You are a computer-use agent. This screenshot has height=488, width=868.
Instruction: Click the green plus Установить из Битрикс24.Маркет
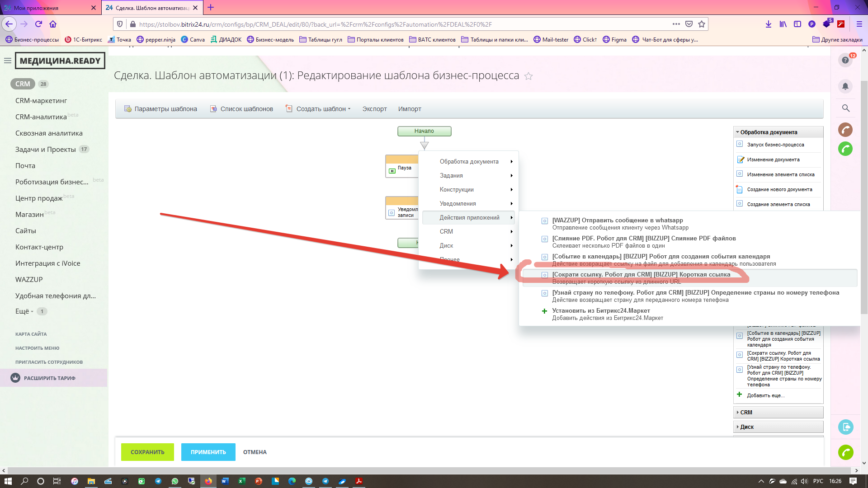pyautogui.click(x=544, y=311)
